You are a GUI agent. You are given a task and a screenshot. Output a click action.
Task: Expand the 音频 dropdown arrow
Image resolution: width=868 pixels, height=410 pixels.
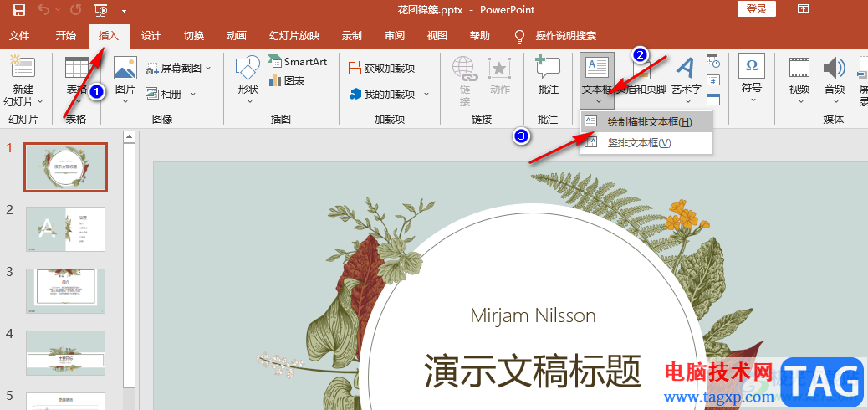(x=835, y=101)
